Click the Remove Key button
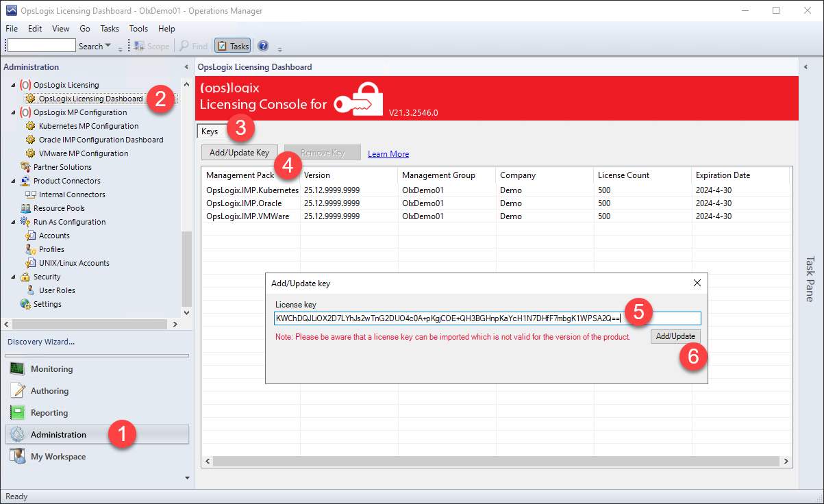This screenshot has height=504, width=824. [x=322, y=153]
